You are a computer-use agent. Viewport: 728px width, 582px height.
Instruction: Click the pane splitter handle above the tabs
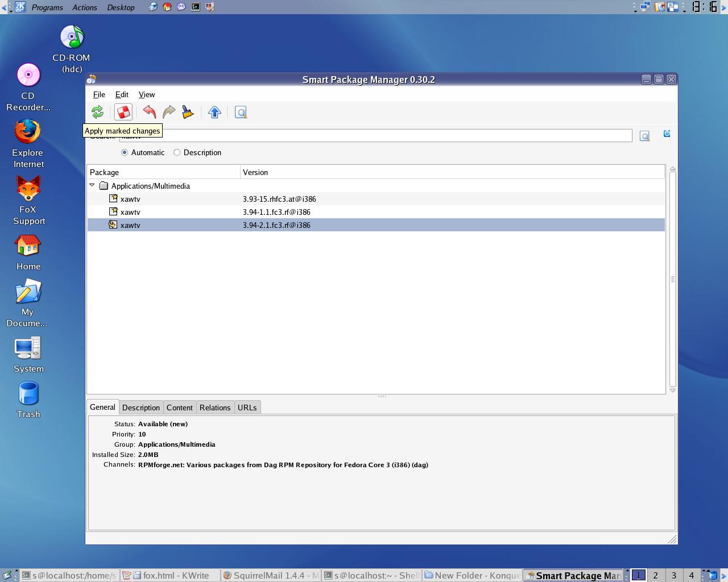(x=382, y=396)
